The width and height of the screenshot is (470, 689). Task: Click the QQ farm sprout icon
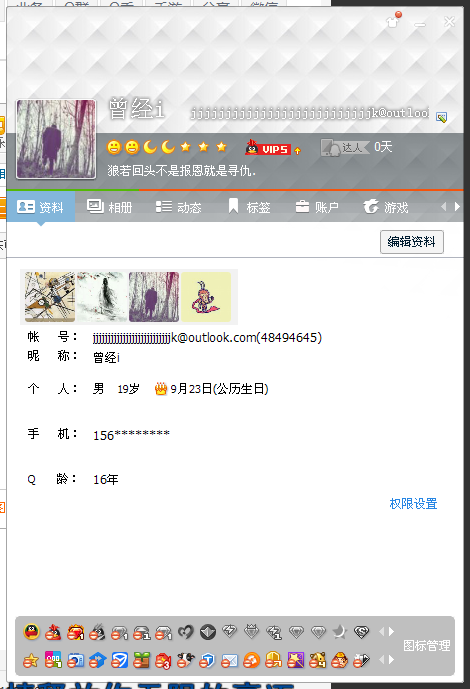point(141,660)
